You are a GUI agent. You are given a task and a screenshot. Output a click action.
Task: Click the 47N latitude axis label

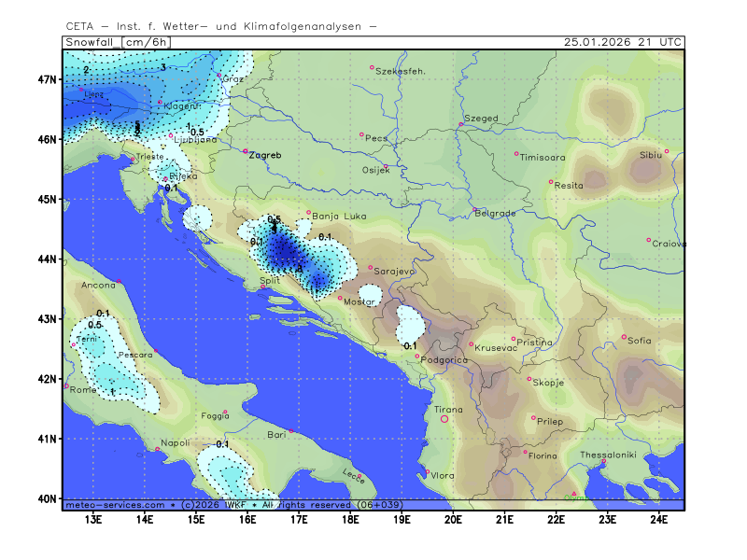[x=48, y=79]
